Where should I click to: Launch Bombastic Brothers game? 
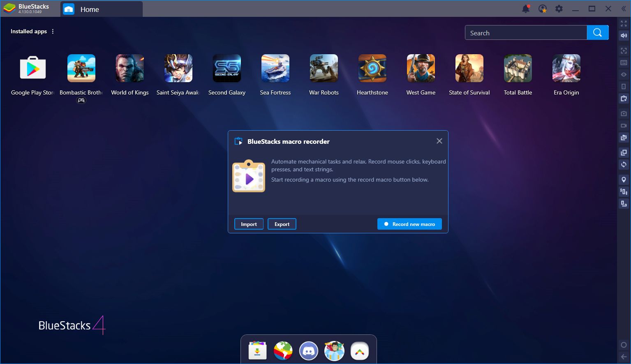[81, 68]
